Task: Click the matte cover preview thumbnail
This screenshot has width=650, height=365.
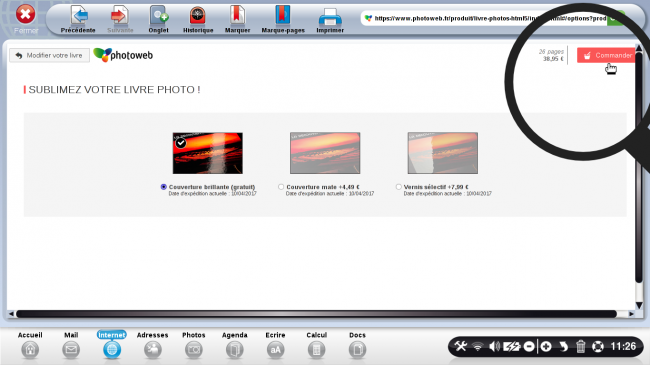Action: click(325, 153)
